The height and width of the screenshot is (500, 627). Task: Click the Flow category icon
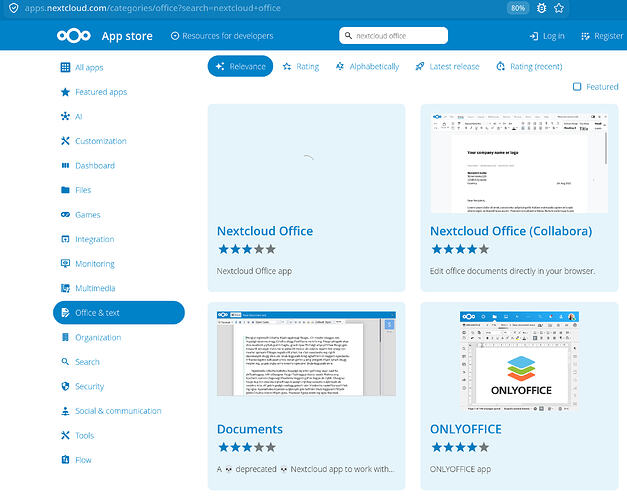65,460
